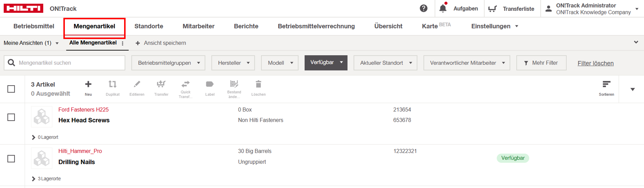644x188 pixels.
Task: Open the Berichte tab
Action: (246, 26)
